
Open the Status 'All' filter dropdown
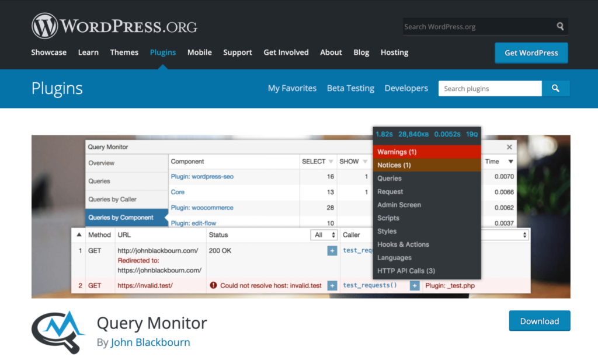pyautogui.click(x=324, y=235)
